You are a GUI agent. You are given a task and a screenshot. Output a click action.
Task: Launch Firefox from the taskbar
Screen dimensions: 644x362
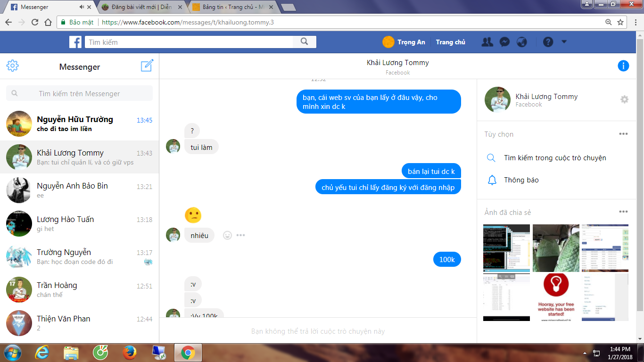129,353
